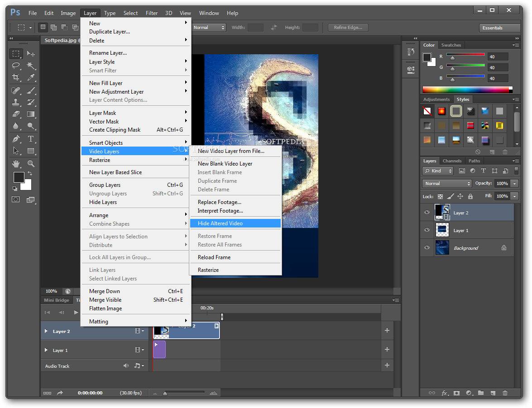The width and height of the screenshot is (532, 408).
Task: Open the layer blend mode Normal dropdown
Action: click(x=447, y=183)
